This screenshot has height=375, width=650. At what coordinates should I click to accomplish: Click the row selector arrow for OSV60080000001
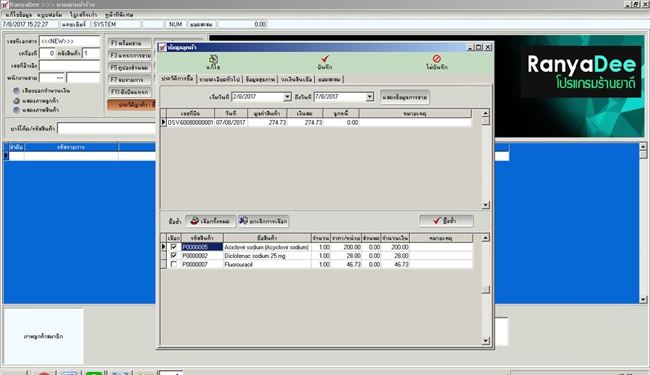point(163,123)
